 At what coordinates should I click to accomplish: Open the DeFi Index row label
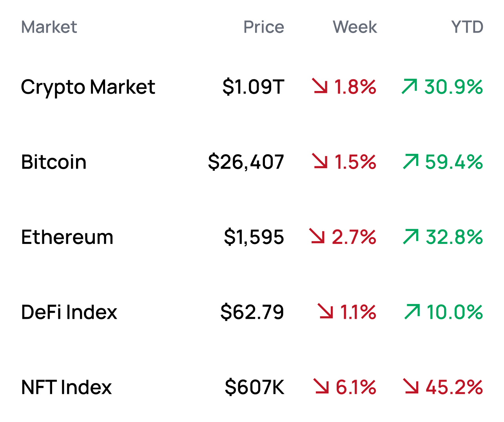(x=69, y=312)
